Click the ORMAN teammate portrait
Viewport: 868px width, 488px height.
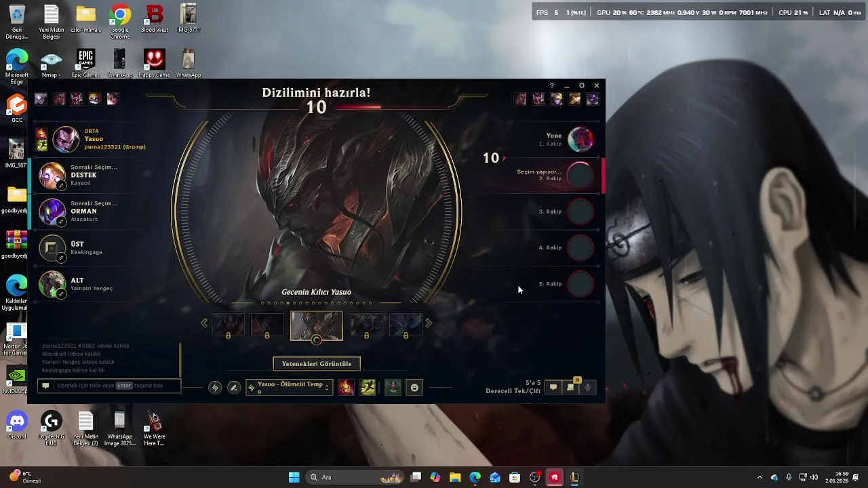coord(52,212)
